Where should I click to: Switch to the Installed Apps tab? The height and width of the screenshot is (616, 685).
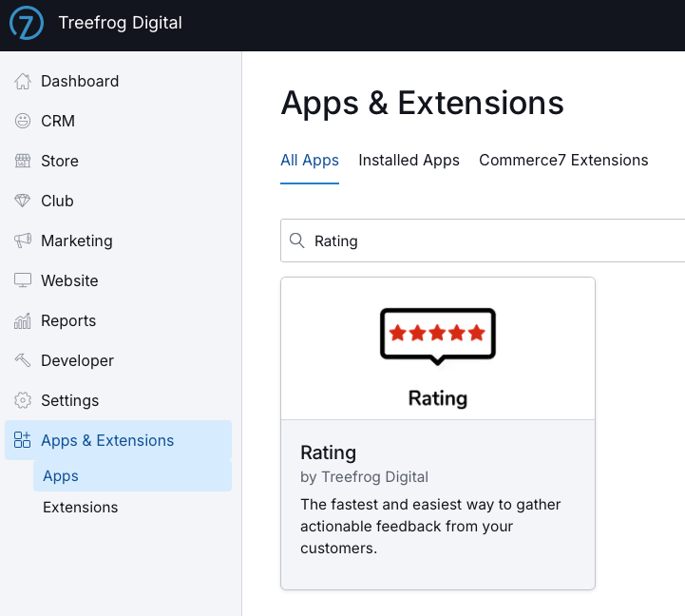409,161
